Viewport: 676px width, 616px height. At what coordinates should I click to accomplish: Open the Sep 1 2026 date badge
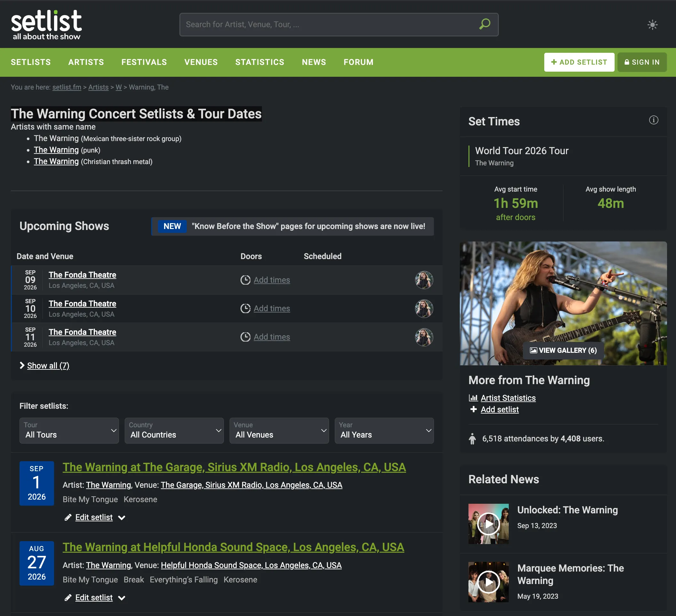[36, 483]
